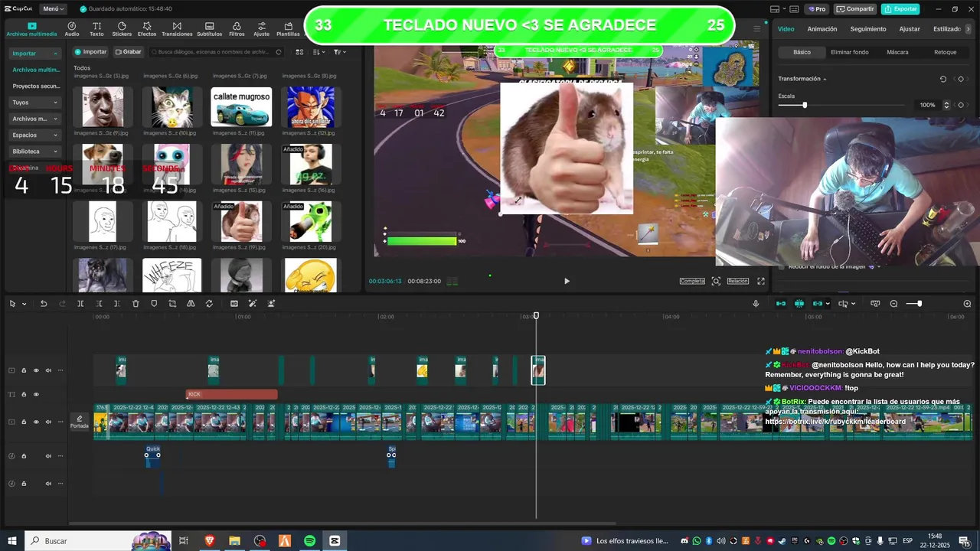Click the Grabar button

(128, 52)
